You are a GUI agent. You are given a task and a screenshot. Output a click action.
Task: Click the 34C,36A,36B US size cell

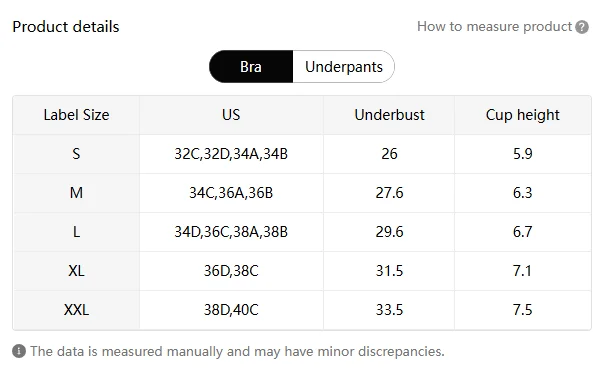231,193
